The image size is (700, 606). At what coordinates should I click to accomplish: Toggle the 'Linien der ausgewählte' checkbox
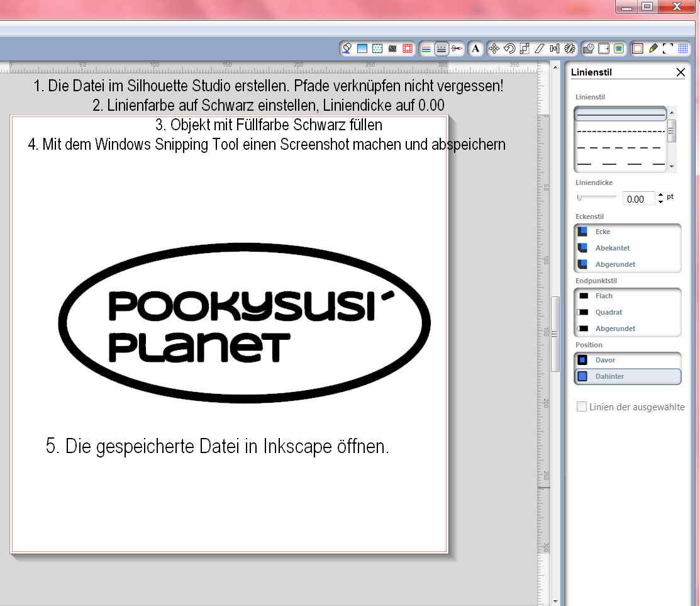[581, 407]
